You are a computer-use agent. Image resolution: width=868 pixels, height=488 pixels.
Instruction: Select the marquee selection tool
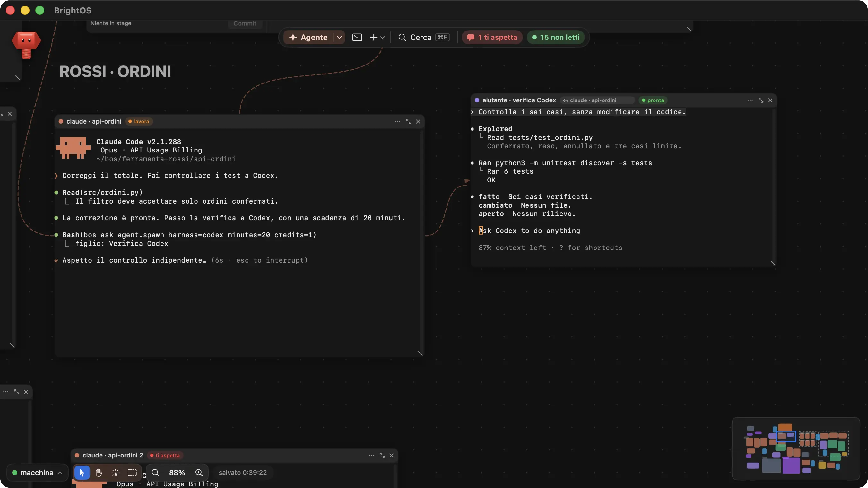(132, 473)
